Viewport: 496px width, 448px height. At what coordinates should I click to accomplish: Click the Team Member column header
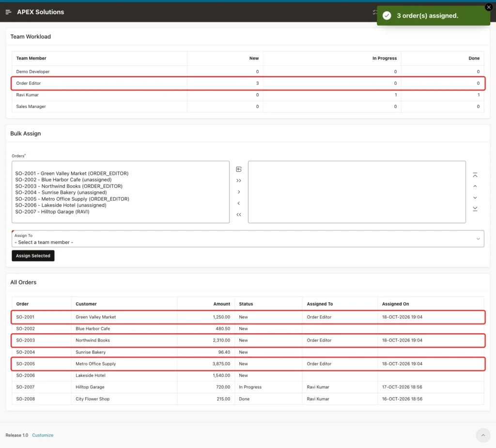coord(31,58)
